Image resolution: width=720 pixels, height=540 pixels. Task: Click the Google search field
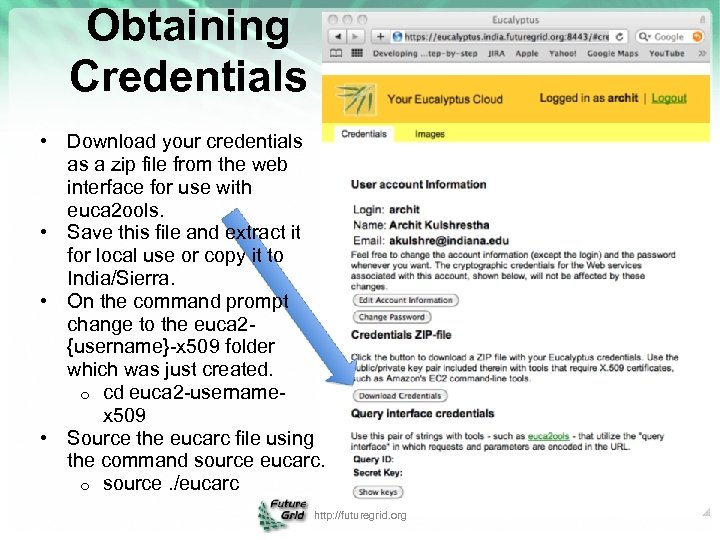[x=671, y=37]
